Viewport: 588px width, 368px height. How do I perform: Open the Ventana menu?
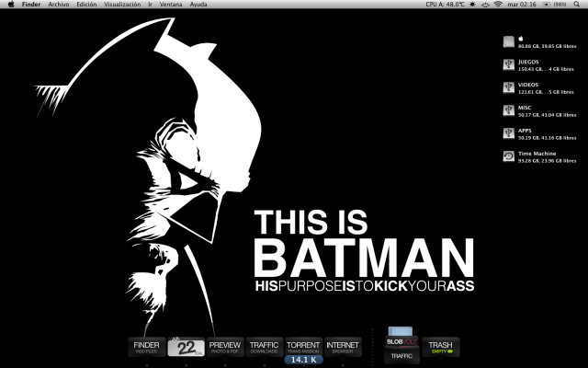click(171, 4)
